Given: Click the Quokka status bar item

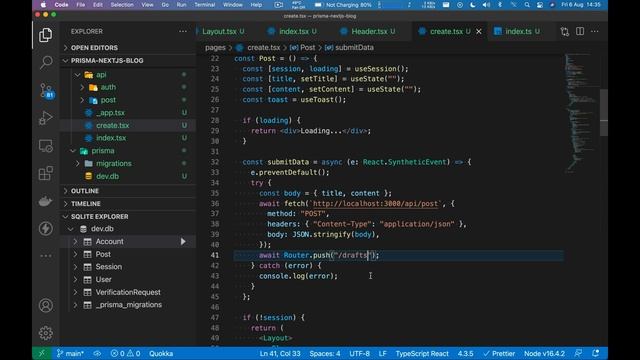Looking at the screenshot, I should tap(161, 353).
